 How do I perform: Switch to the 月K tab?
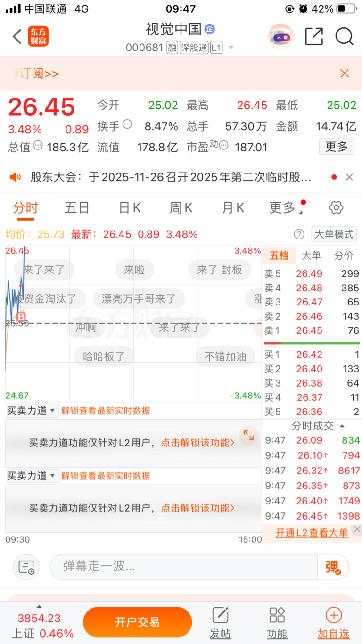pos(233,207)
